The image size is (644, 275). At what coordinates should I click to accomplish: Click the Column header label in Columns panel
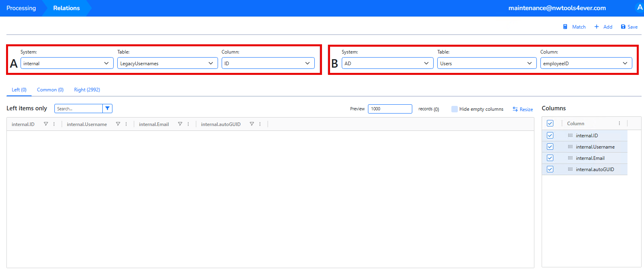pos(575,124)
